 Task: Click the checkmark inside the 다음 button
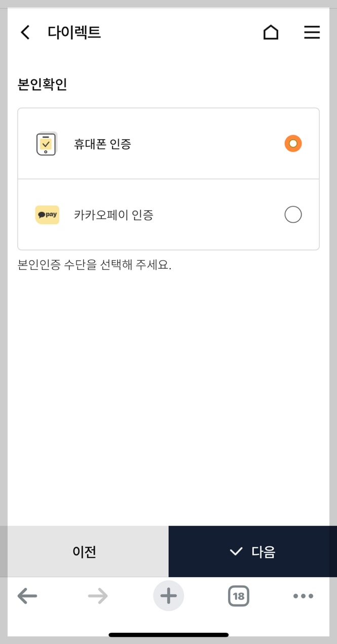[x=236, y=551]
